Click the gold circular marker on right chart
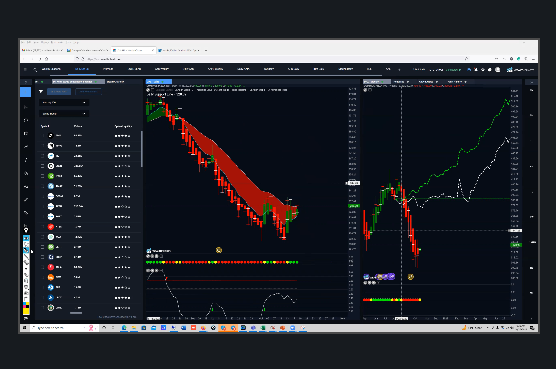Screen dimensions: 556x369 tap(411, 277)
